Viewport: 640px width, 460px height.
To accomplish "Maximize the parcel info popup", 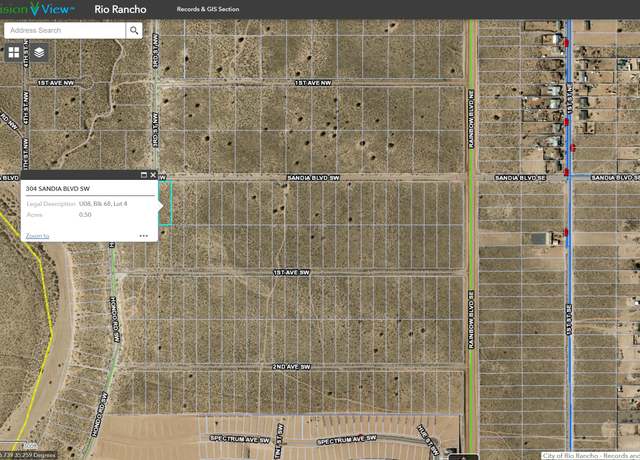I will [144, 175].
